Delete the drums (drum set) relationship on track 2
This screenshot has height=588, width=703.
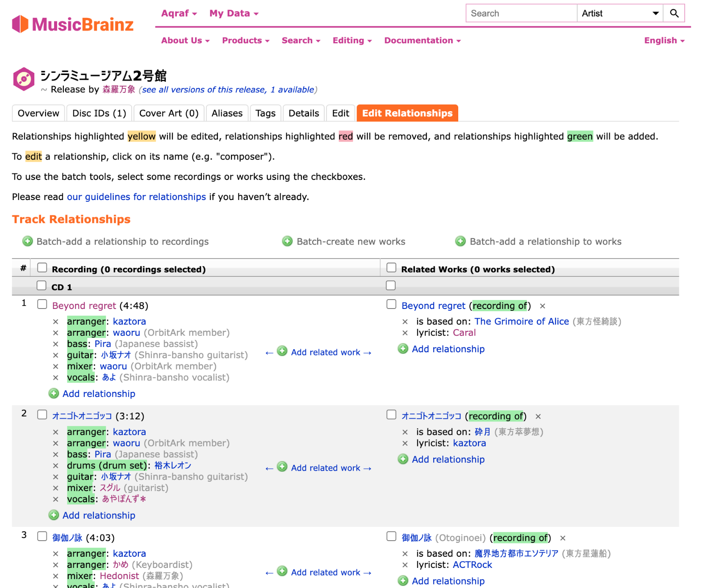56,466
